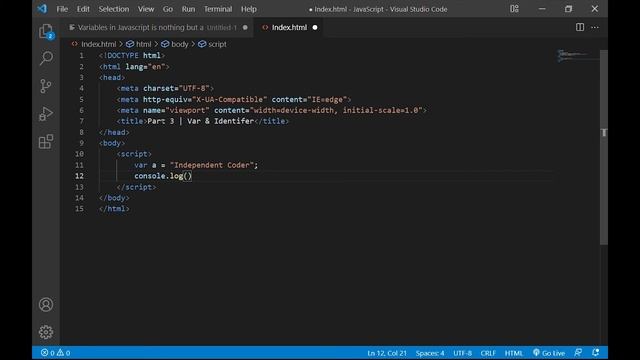
Task: Click the unsaved dot on Untitled-1 tab
Action: (x=245, y=27)
